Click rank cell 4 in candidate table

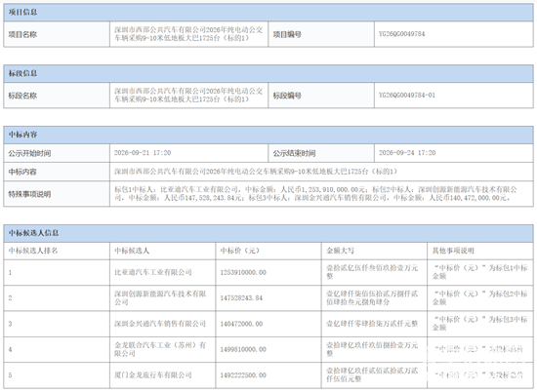[x=57, y=350]
